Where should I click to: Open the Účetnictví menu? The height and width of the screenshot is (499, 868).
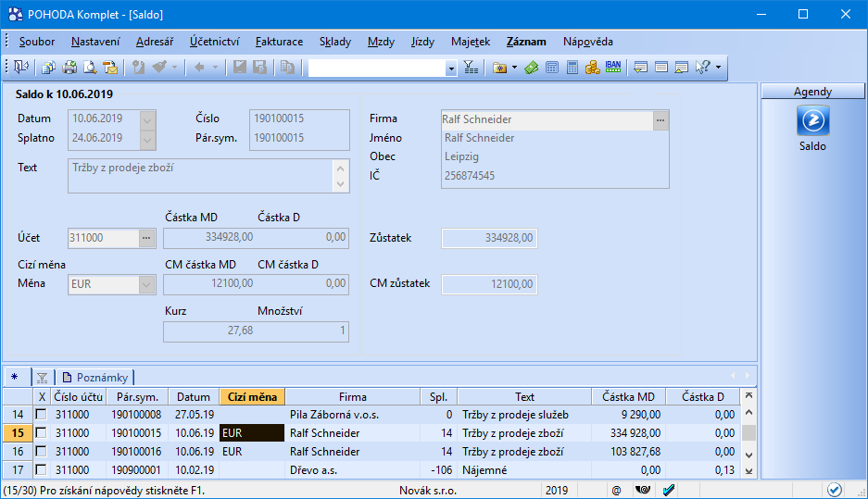[x=215, y=42]
